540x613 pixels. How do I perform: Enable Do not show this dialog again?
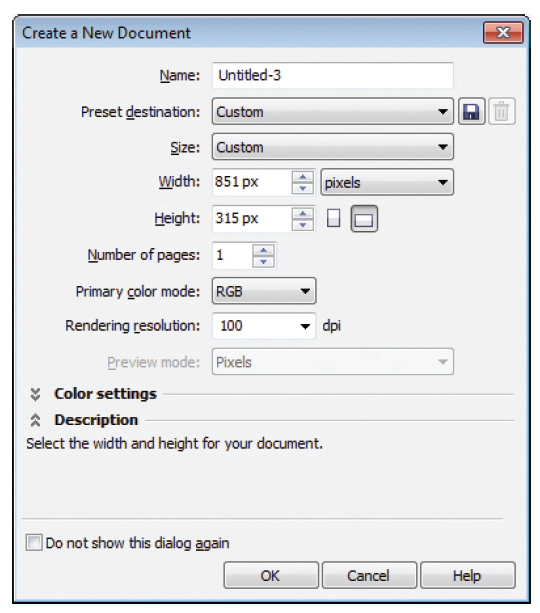click(x=34, y=543)
